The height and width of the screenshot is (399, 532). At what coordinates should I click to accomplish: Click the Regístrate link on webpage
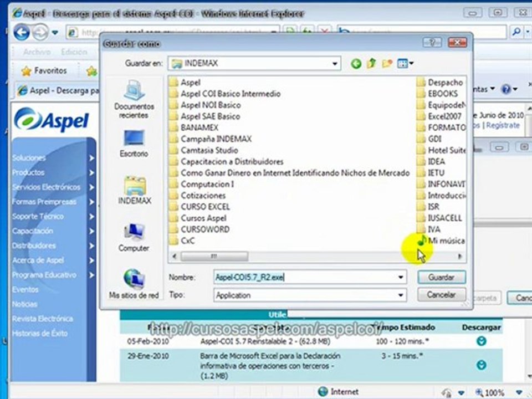[x=503, y=125]
